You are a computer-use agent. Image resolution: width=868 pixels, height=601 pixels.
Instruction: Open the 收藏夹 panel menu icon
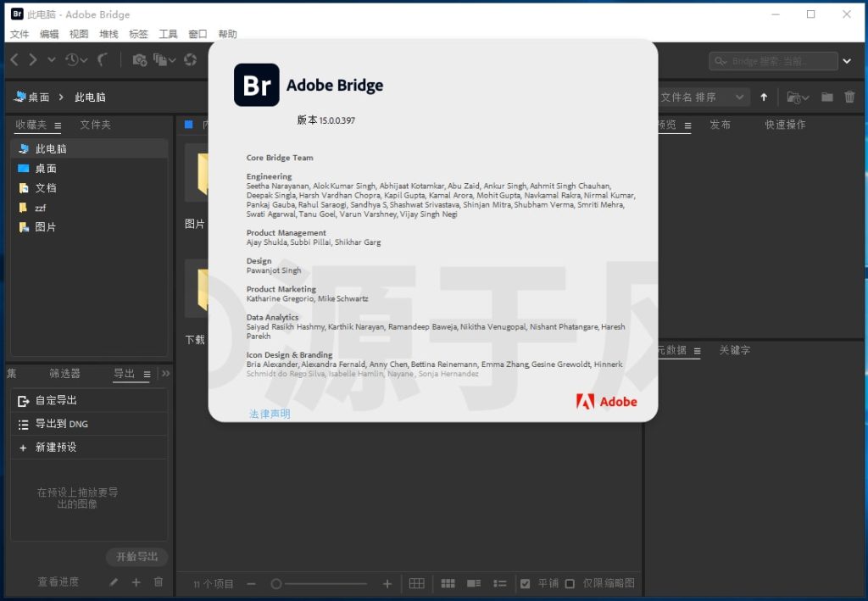tap(58, 125)
